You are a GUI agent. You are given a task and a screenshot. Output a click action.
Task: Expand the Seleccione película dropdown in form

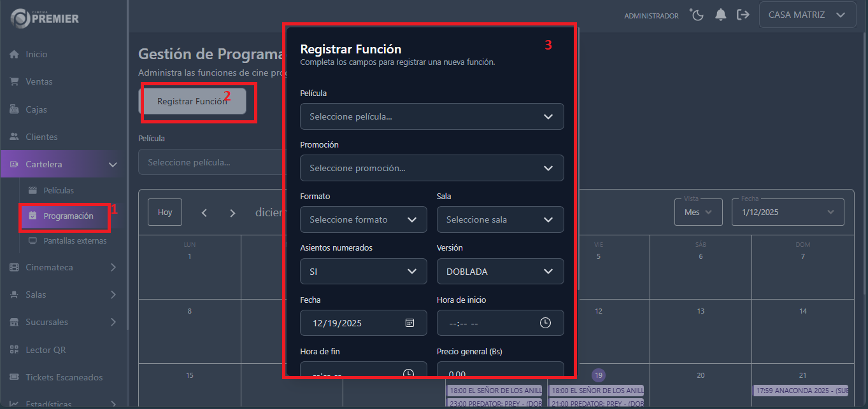(431, 116)
